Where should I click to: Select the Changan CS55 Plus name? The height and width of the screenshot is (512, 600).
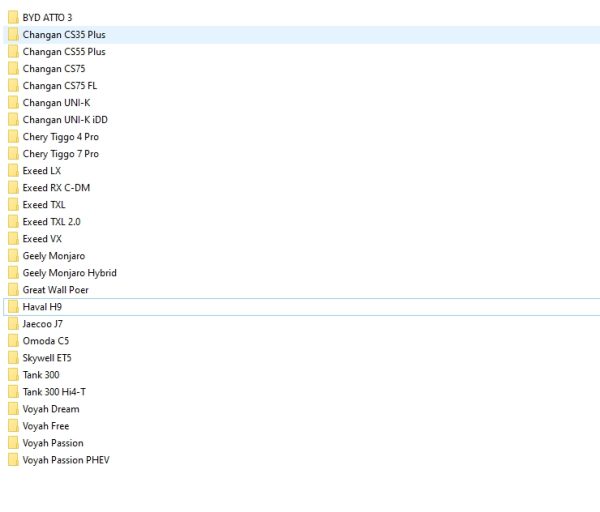pyautogui.click(x=64, y=52)
